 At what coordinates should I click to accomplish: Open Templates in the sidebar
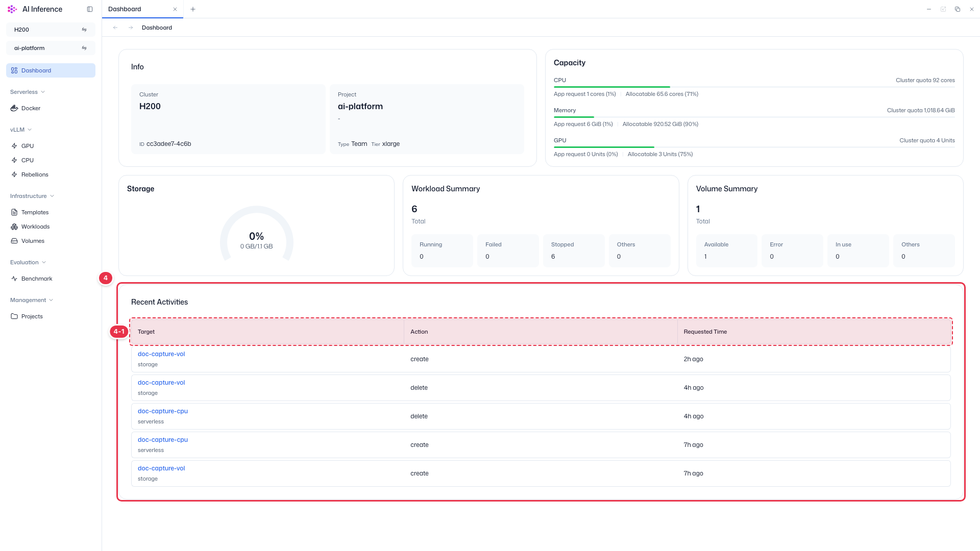click(x=51, y=212)
